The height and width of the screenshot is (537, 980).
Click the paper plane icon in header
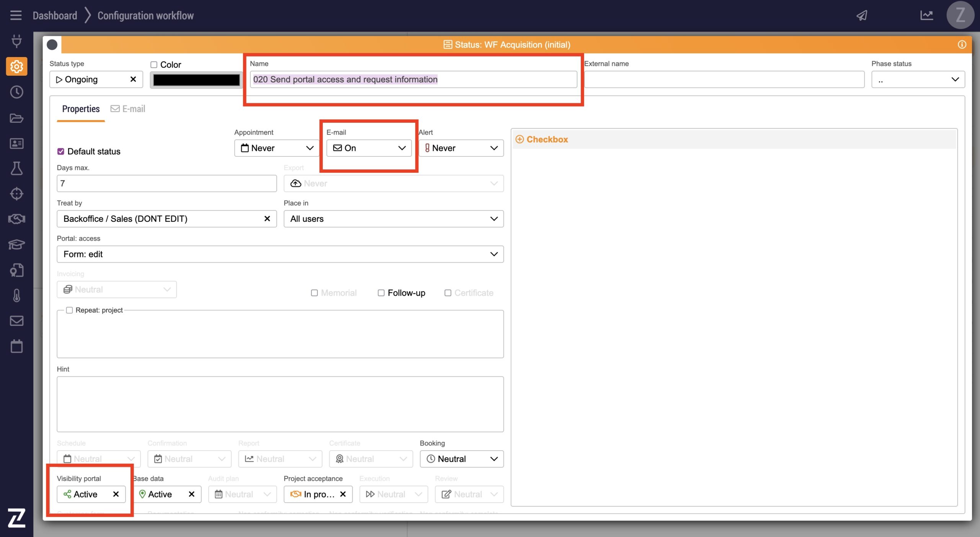pyautogui.click(x=861, y=15)
